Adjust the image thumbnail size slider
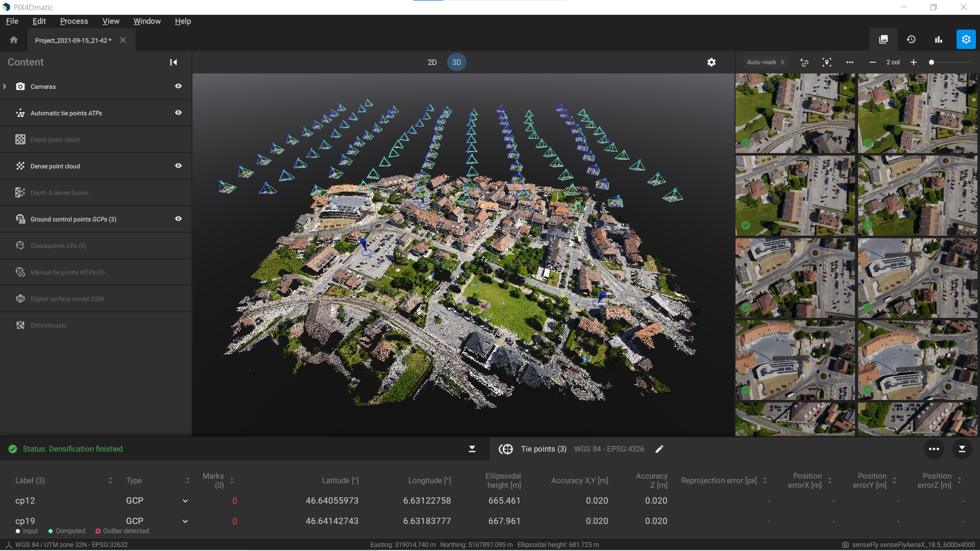This screenshot has width=980, height=551. (x=932, y=62)
